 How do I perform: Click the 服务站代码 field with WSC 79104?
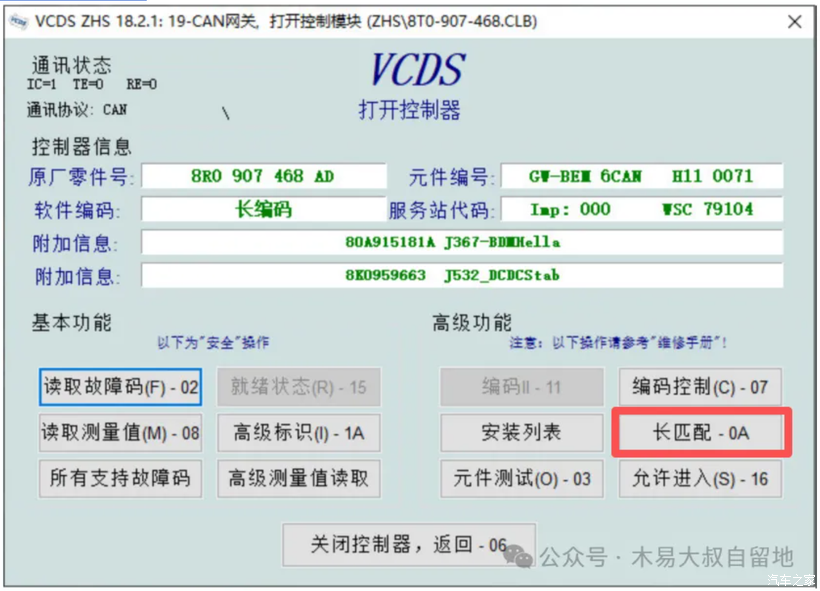[x=641, y=209]
